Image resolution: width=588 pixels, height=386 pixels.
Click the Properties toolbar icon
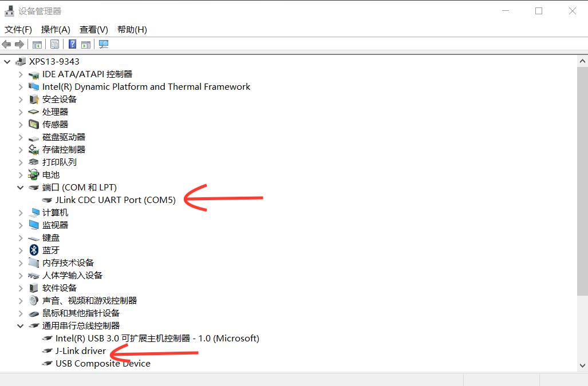click(54, 45)
